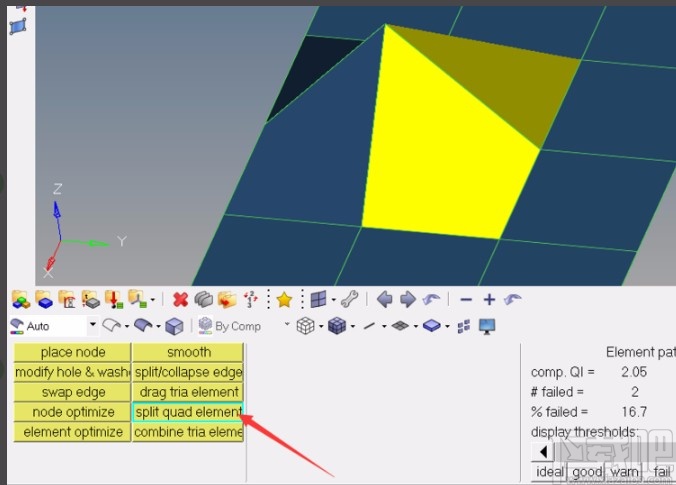Select the split quad element tool
This screenshot has height=485, width=676.
pos(188,412)
